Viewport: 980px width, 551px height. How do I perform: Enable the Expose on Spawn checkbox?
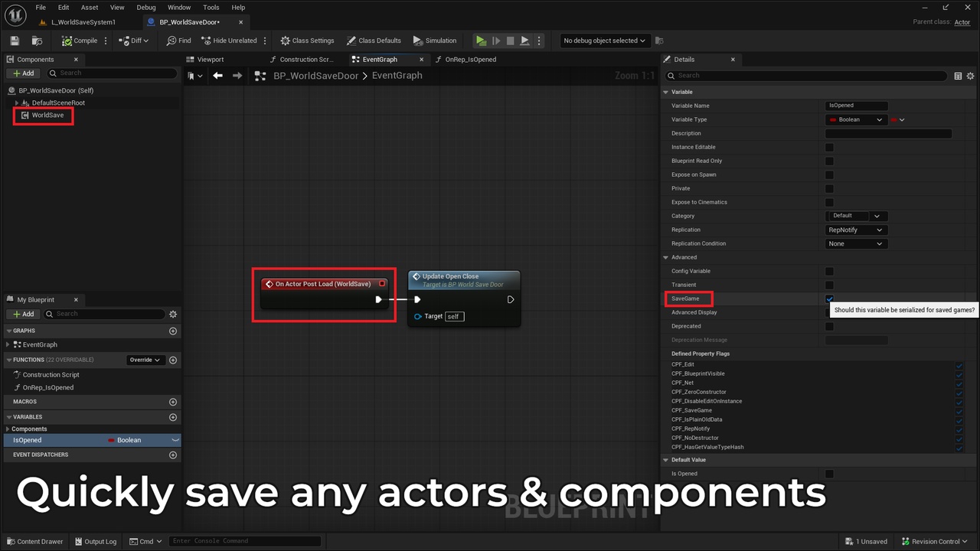click(x=829, y=174)
